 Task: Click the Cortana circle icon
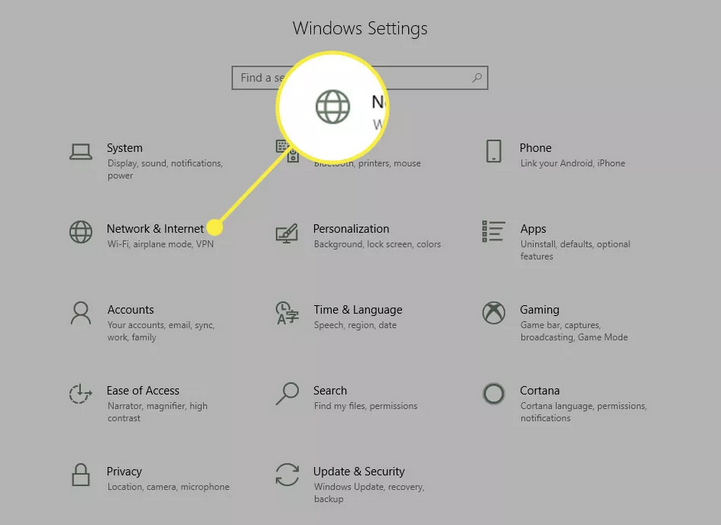click(493, 394)
